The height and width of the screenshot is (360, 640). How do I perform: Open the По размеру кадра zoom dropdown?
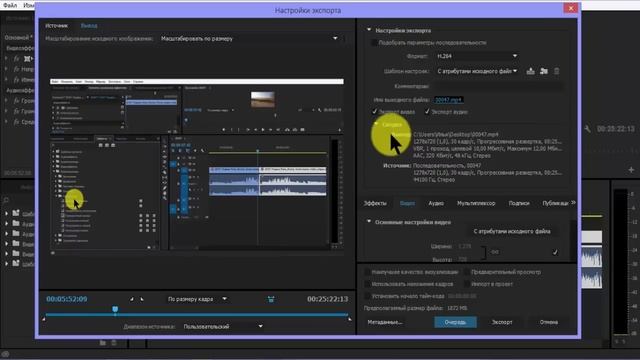197,299
